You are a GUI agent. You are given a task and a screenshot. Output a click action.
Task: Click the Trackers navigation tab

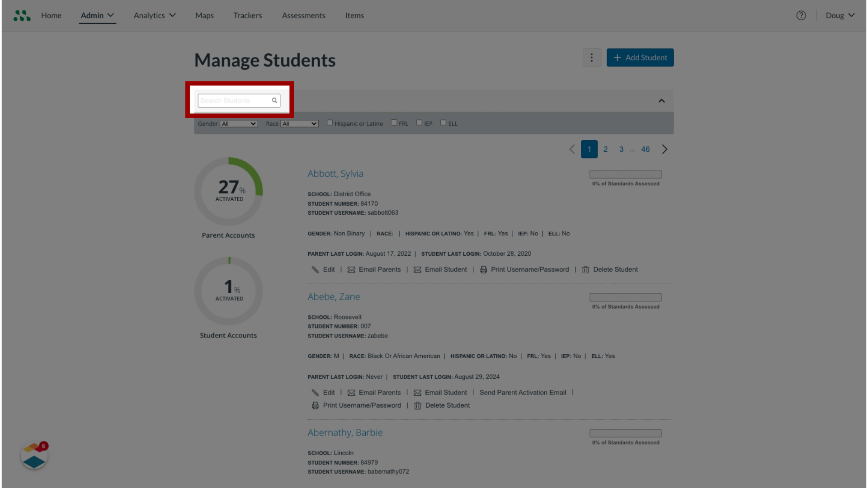[247, 15]
